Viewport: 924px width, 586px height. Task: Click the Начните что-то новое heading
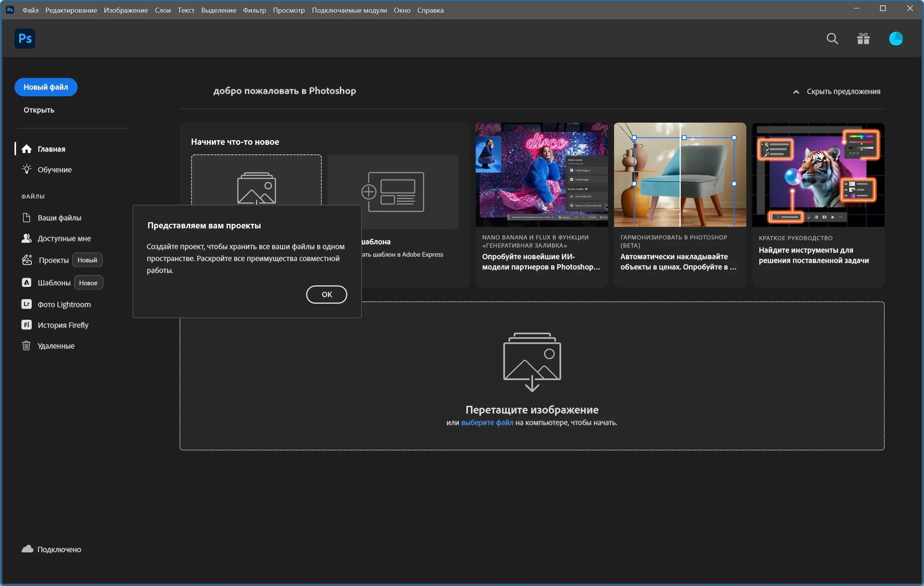point(235,141)
